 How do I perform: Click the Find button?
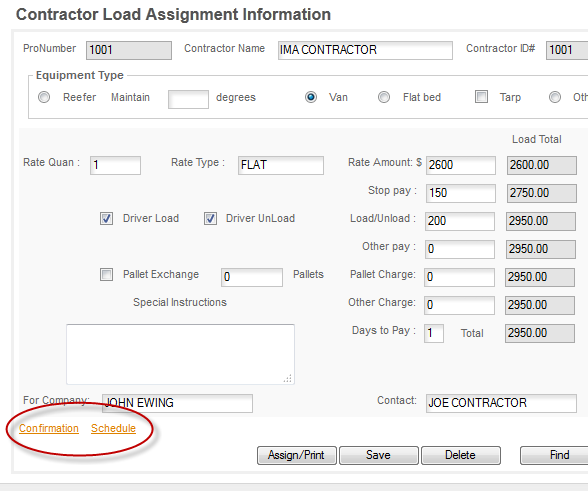555,455
